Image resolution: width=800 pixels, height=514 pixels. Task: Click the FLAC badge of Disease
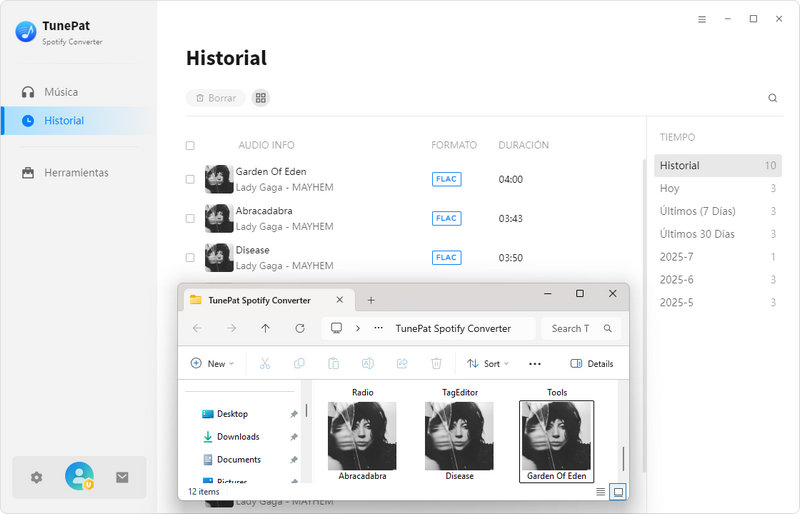446,258
